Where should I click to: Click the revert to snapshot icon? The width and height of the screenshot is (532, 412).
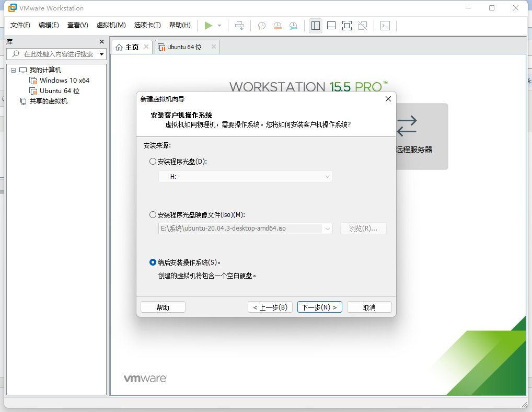click(277, 26)
